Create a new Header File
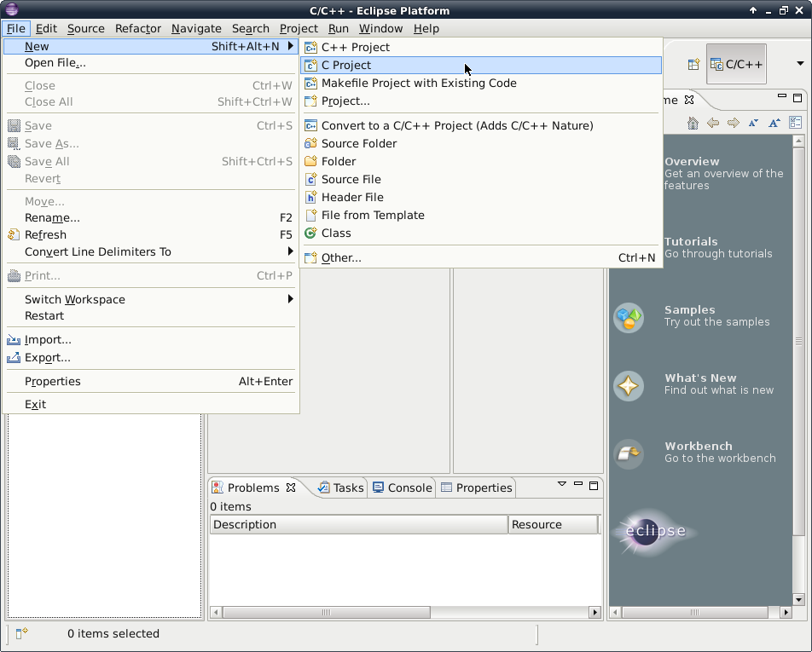This screenshot has width=812, height=652. tap(480, 197)
